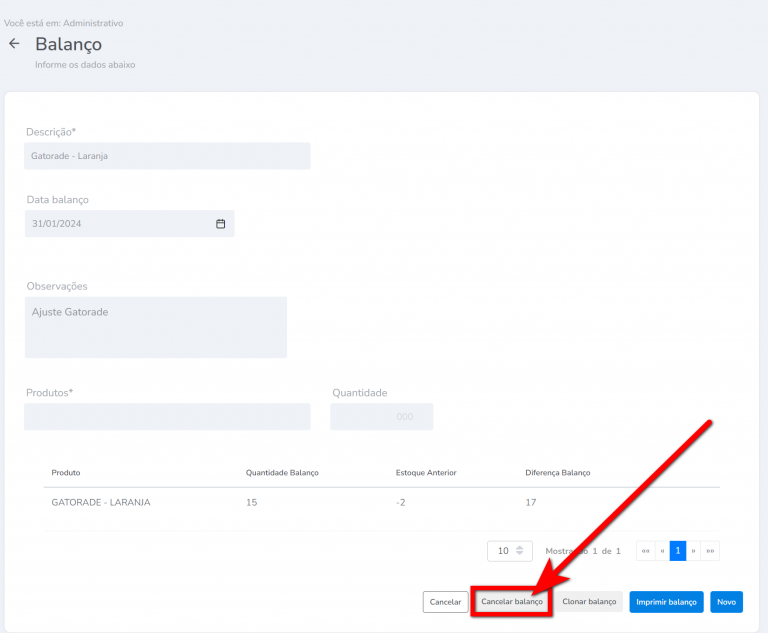This screenshot has height=633, width=768.
Task: Click Clonar balanço
Action: [x=589, y=602]
